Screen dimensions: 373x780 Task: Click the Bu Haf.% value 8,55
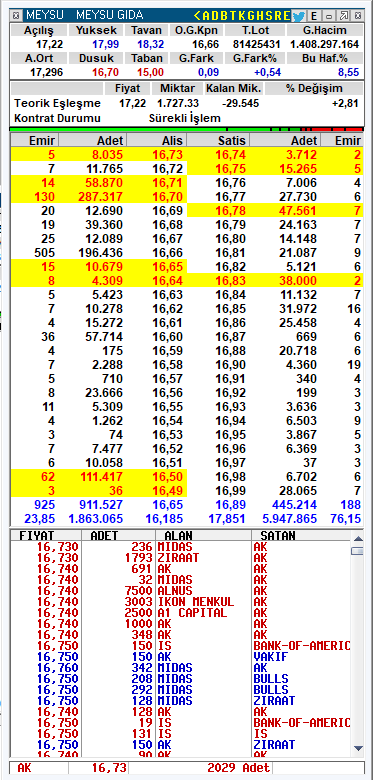[349, 73]
